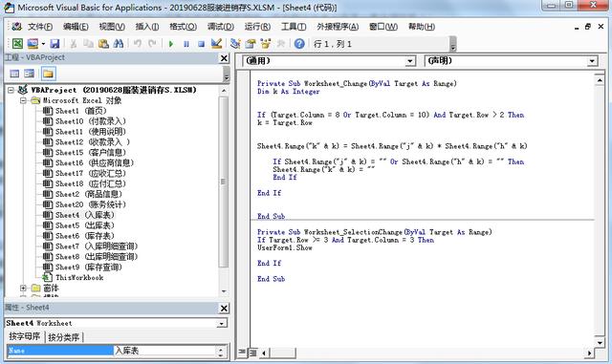Click the Procedure View button below code

242,352
